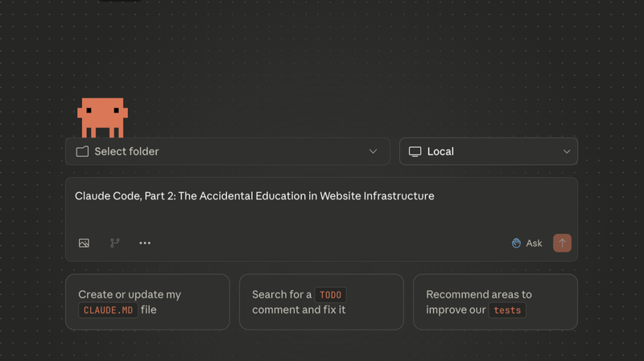
Task: Open the git branch selector icon
Action: tap(114, 243)
